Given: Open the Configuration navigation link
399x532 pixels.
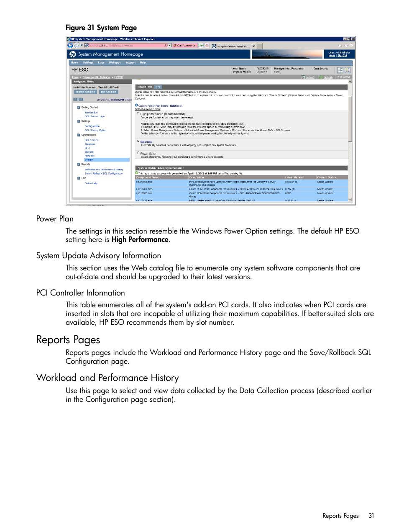Looking at the screenshot, I should point(92,126).
